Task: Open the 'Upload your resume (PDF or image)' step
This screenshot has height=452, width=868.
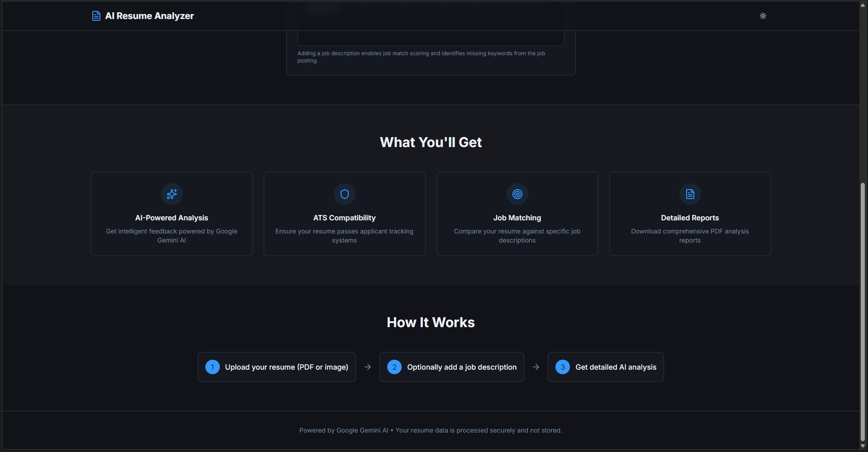Action: [x=276, y=367]
